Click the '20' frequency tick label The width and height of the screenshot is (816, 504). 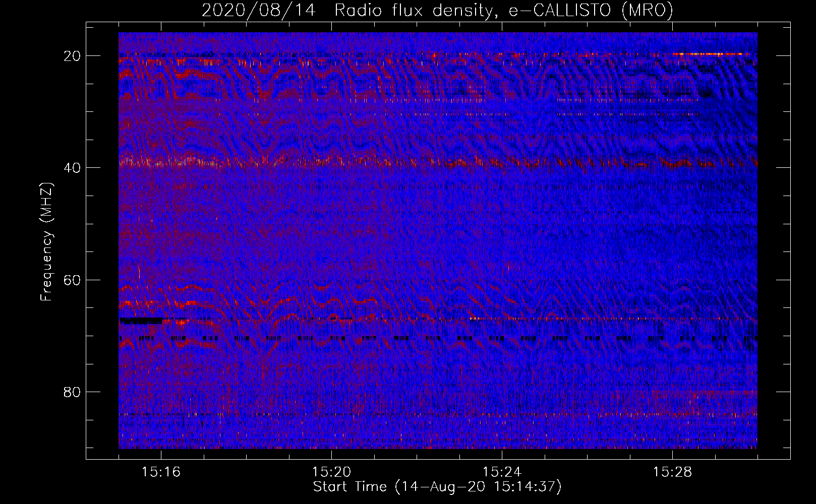(x=73, y=55)
